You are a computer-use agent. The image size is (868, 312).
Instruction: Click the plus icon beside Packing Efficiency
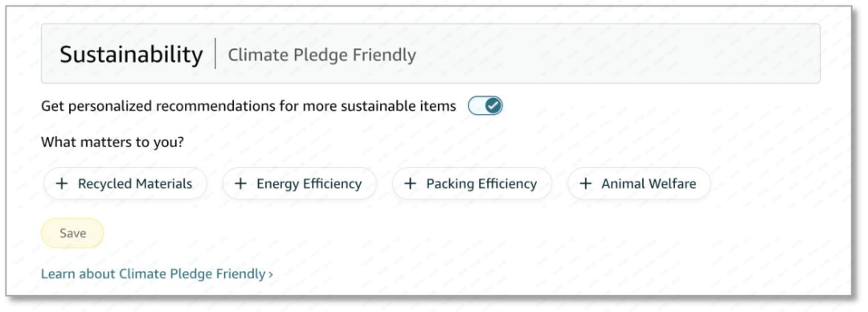410,184
